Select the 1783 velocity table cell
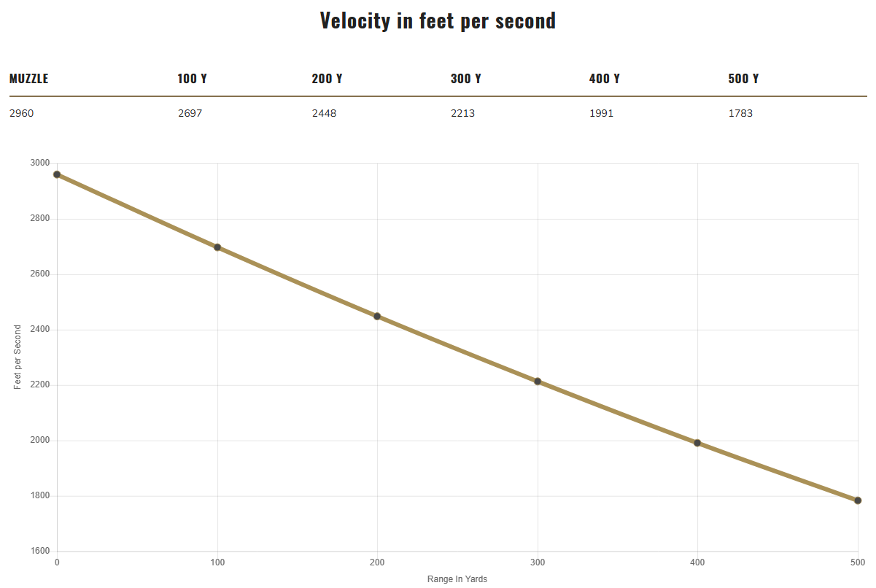Viewport: 876px width, 588px height. pyautogui.click(x=740, y=114)
